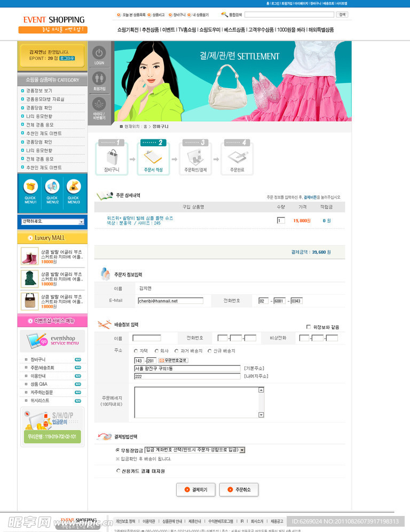The image size is (410, 532).
Task: Check the 위정보와 같음 checkbox
Action: (x=308, y=327)
